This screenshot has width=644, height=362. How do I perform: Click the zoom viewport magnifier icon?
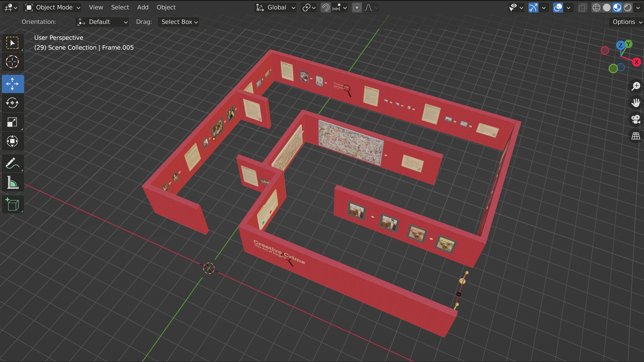[636, 86]
